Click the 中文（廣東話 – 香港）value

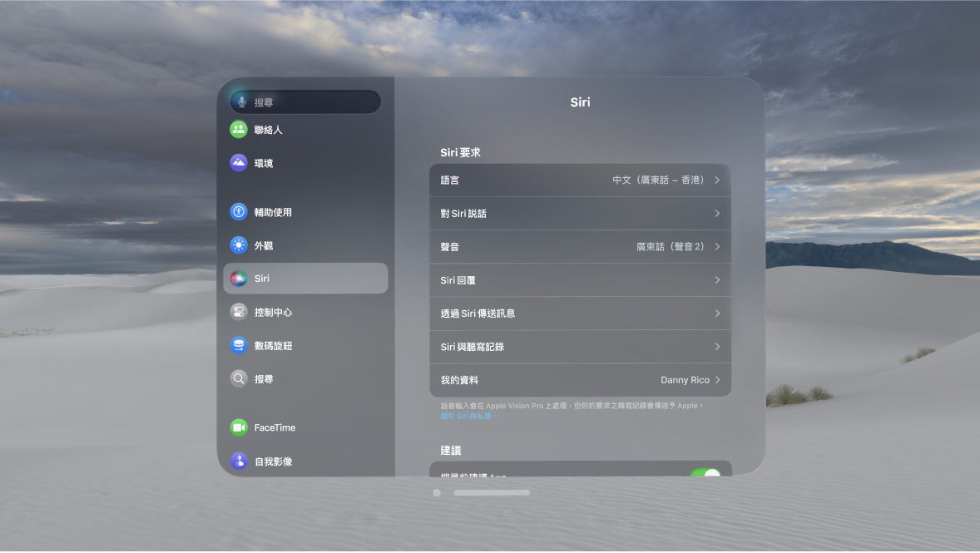660,180
